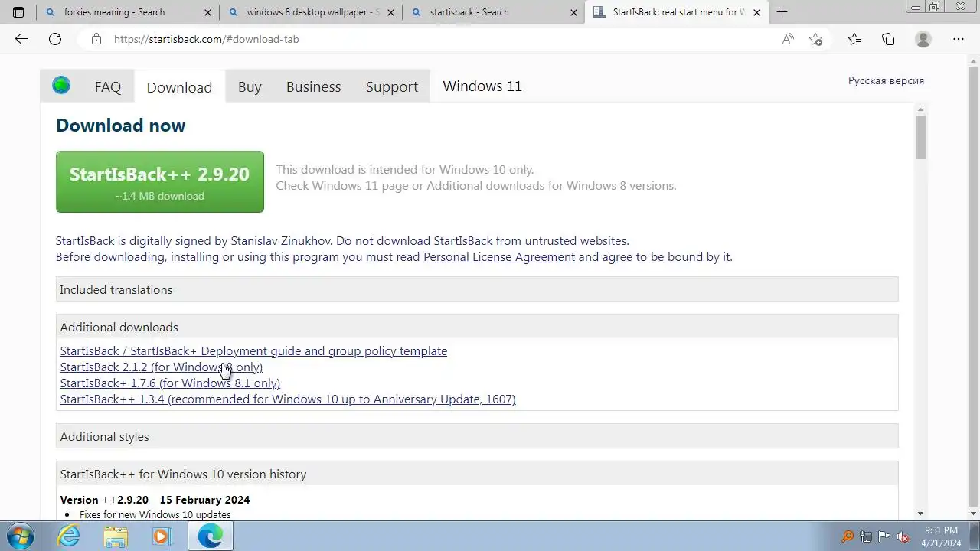980x551 pixels.
Task: Click 'Version ++2.9.20 15 February 2024' text
Action: [x=155, y=500]
